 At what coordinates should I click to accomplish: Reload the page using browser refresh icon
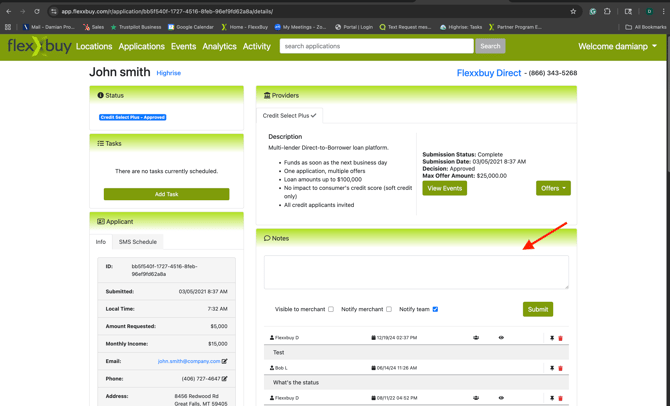click(37, 12)
